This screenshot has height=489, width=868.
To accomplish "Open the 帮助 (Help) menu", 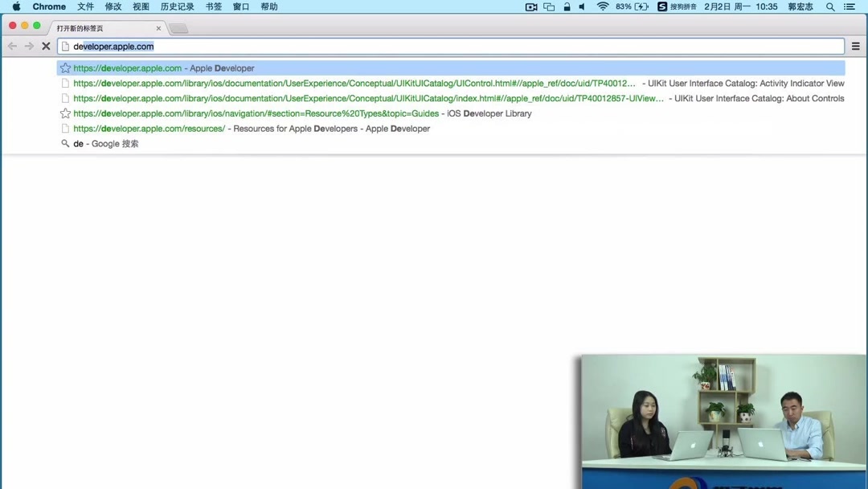I will tap(268, 6).
